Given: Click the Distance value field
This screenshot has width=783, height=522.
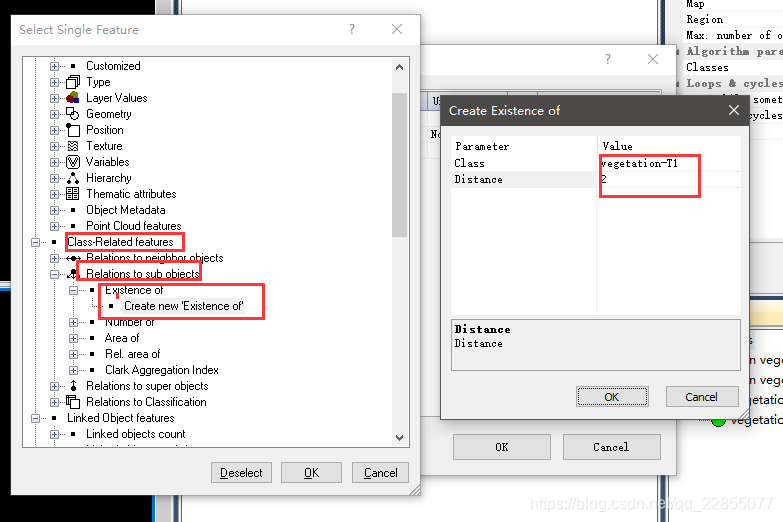Looking at the screenshot, I should click(669, 179).
